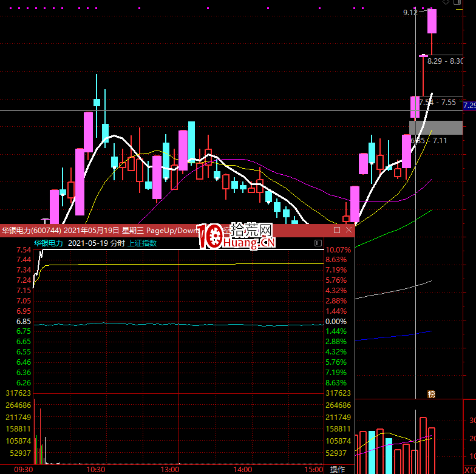Select the 7.54 - 7.55 gap annotation
Image resolution: width=476 pixels, height=474 pixels.
coord(437,102)
